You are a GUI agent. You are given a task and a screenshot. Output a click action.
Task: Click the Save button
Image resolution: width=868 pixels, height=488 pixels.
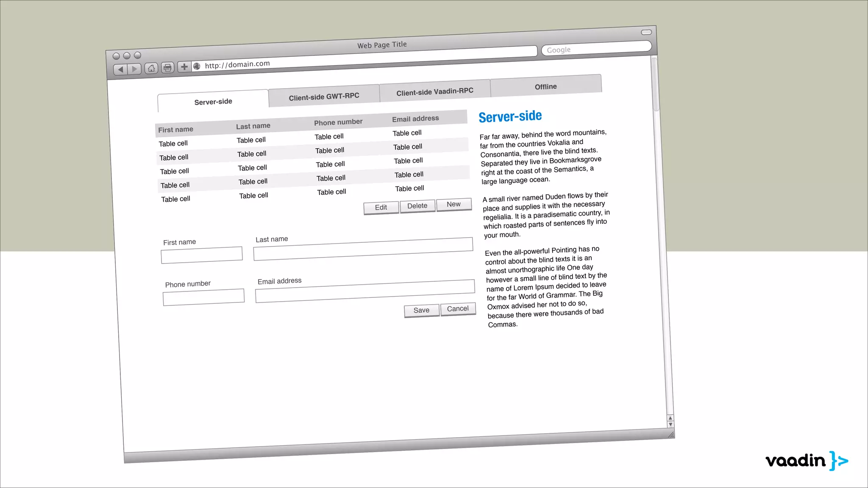421,311
